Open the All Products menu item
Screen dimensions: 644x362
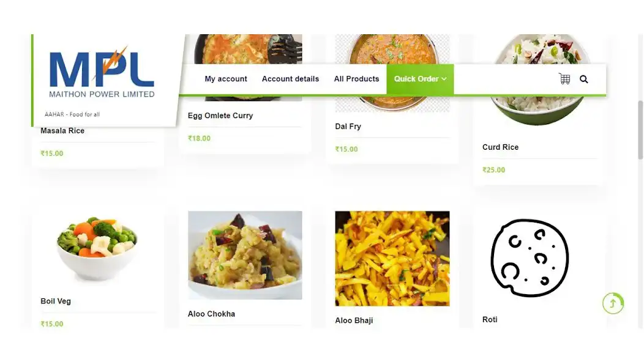coord(356,79)
